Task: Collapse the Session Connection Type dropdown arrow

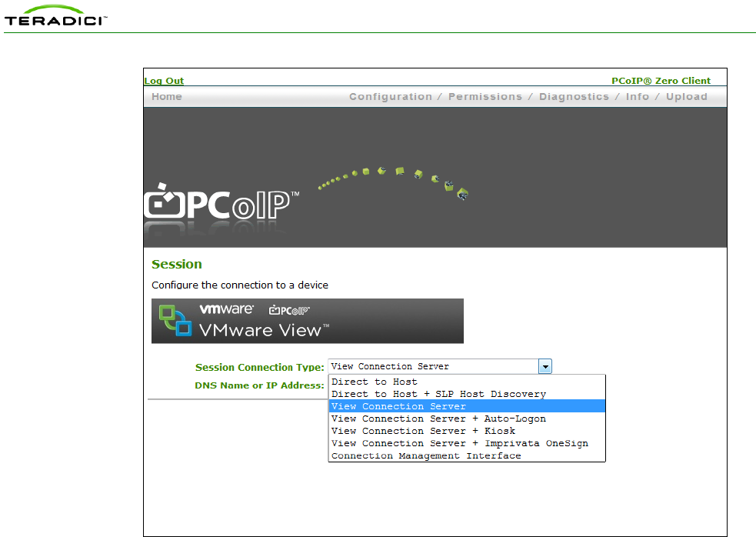Action: 545,367
